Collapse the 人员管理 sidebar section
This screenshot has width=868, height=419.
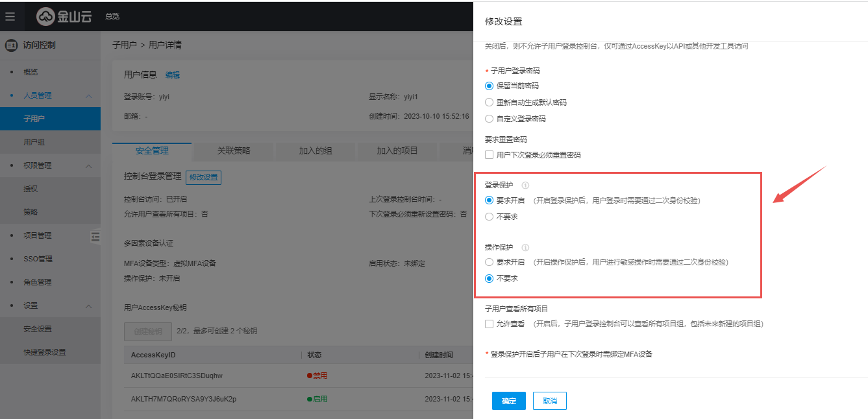(88, 95)
